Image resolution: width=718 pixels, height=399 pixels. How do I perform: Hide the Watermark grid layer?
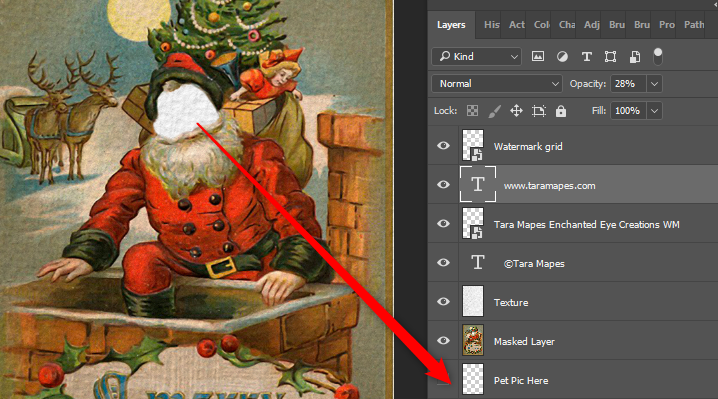point(443,146)
